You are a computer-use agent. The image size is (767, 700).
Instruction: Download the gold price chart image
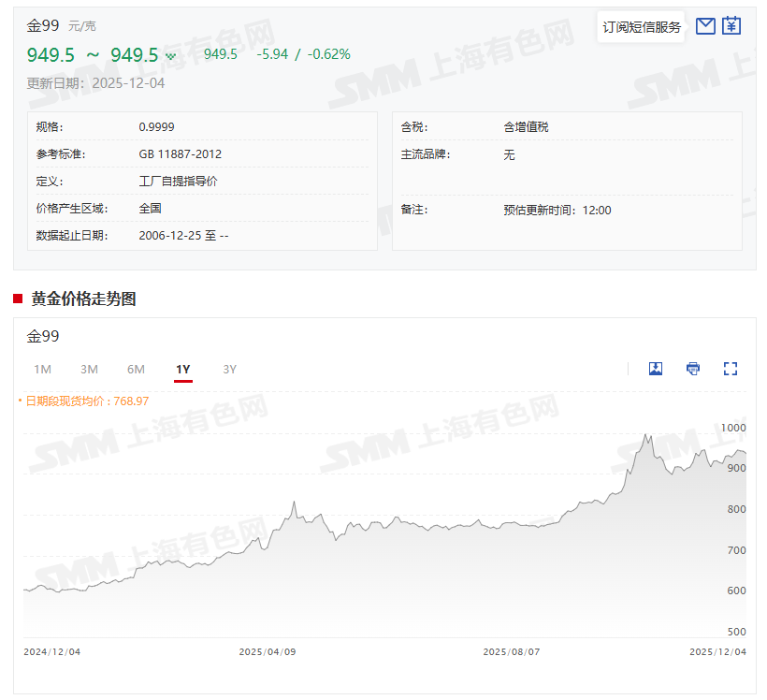tap(656, 369)
